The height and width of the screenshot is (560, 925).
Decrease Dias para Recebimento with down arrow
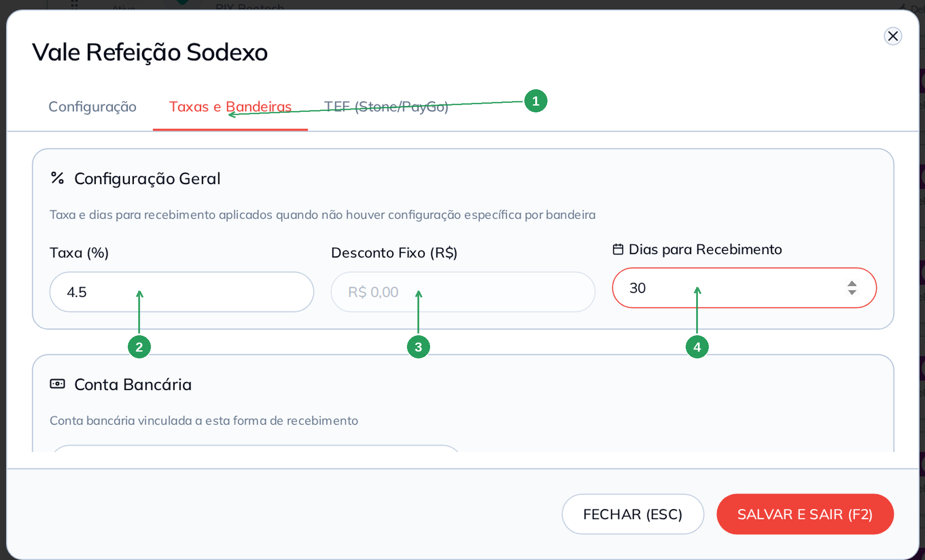point(852,293)
